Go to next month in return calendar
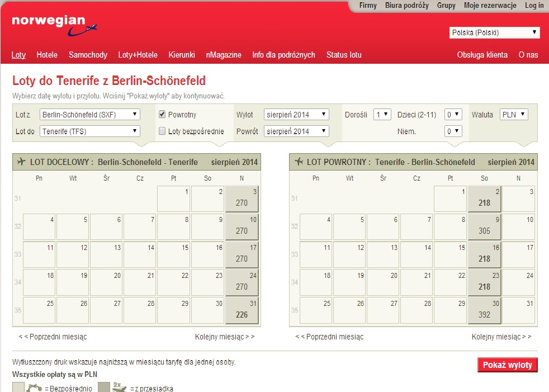The height and width of the screenshot is (392, 549). [501, 337]
